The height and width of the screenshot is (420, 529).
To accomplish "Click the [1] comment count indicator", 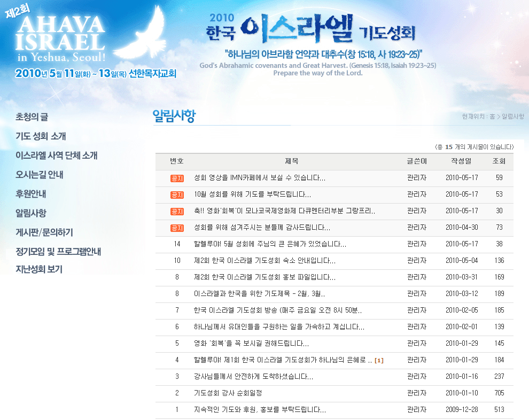I will click(379, 361).
